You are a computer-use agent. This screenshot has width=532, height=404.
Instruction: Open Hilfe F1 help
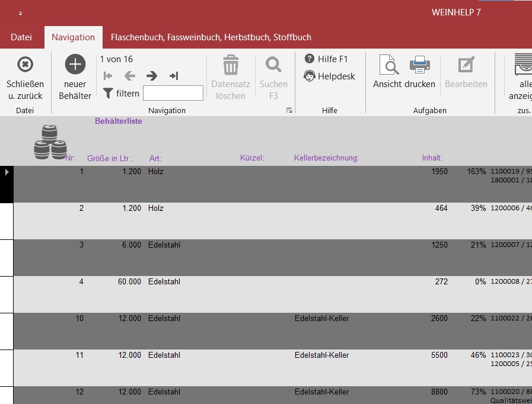tap(327, 59)
